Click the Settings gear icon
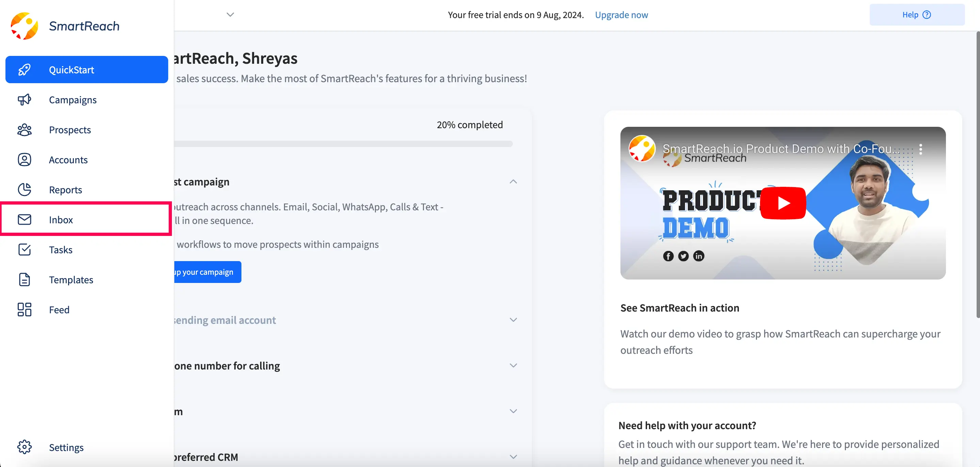Screen dimensions: 980x467 [25, 447]
